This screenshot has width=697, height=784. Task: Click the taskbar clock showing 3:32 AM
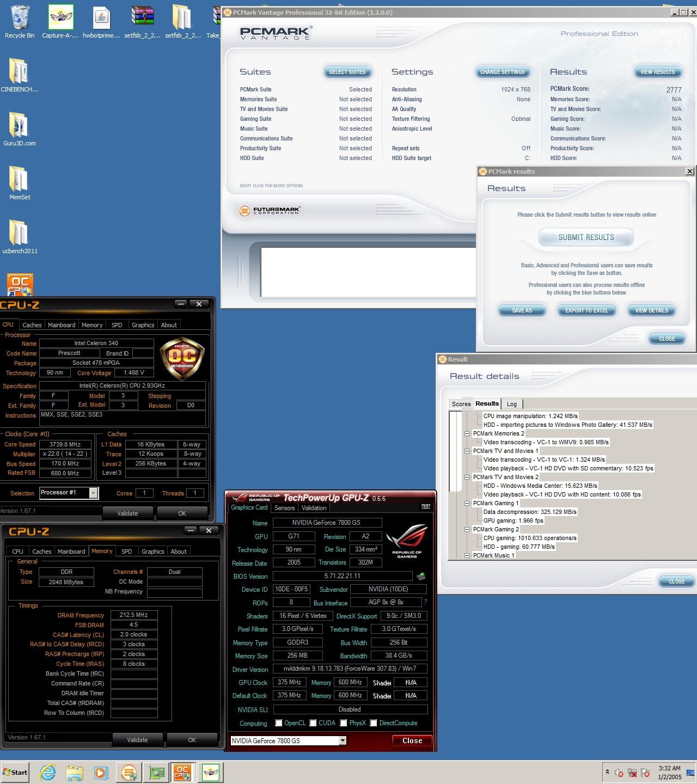[x=669, y=773]
